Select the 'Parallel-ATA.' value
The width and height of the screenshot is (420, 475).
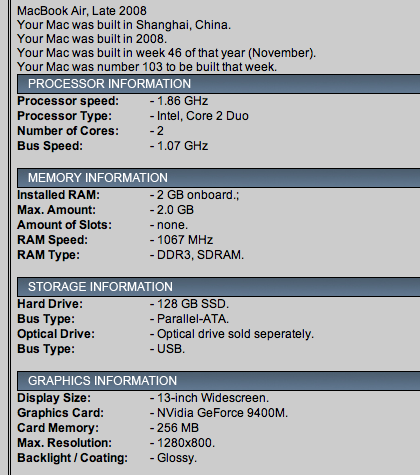[x=193, y=319]
